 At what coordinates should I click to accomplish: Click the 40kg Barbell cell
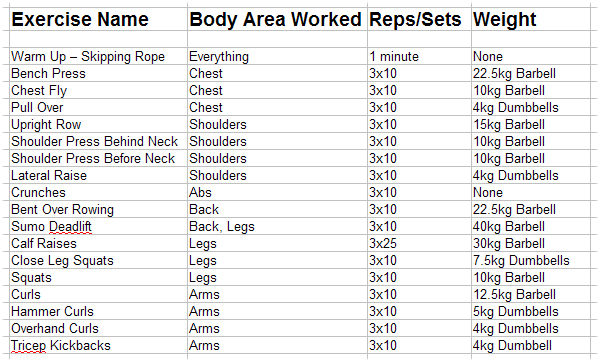pos(531,226)
